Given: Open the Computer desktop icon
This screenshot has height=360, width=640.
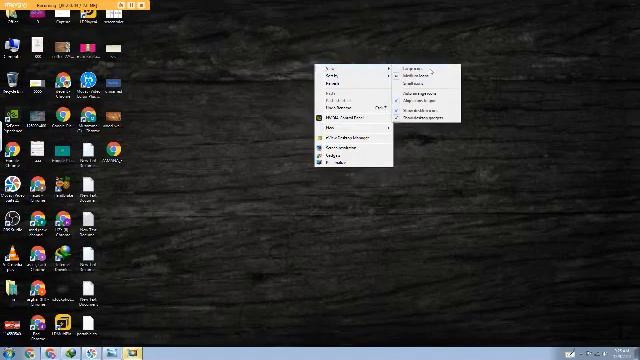Looking at the screenshot, I should tap(12, 48).
